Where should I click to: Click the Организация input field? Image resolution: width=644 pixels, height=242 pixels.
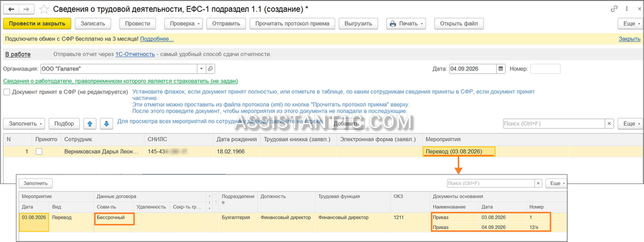(x=119, y=69)
